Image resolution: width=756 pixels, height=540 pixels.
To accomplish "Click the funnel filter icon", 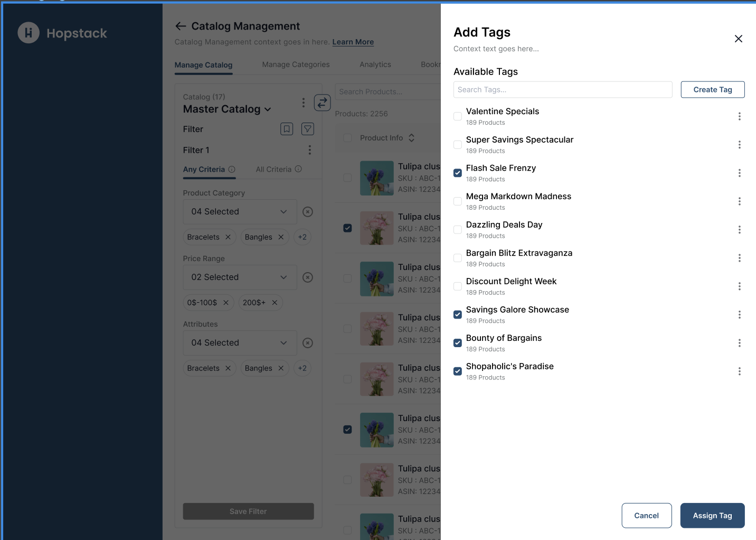I will coord(308,129).
